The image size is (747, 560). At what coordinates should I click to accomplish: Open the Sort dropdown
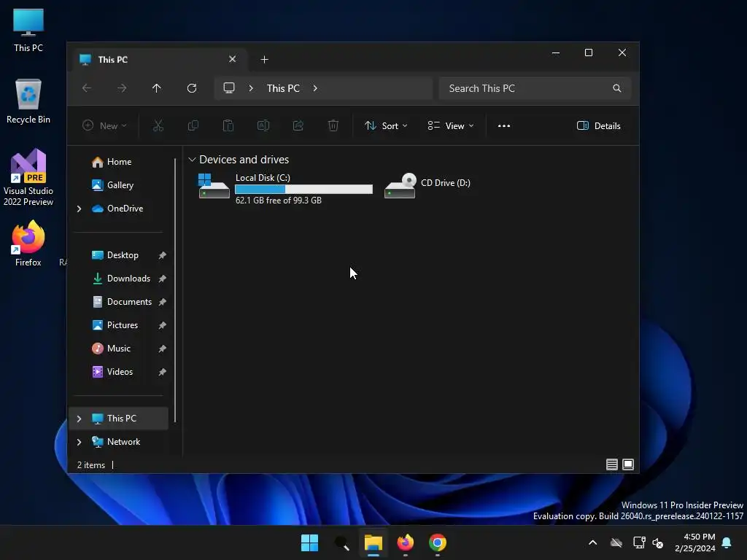(x=386, y=125)
